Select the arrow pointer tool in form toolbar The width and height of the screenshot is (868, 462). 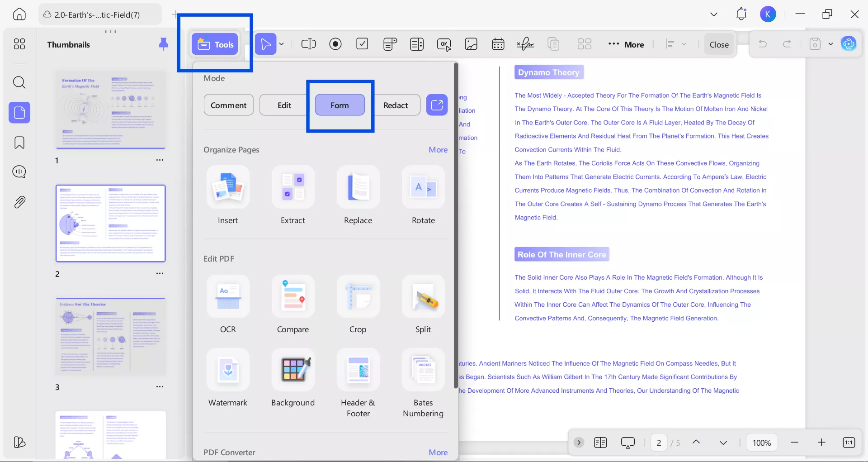tap(266, 44)
